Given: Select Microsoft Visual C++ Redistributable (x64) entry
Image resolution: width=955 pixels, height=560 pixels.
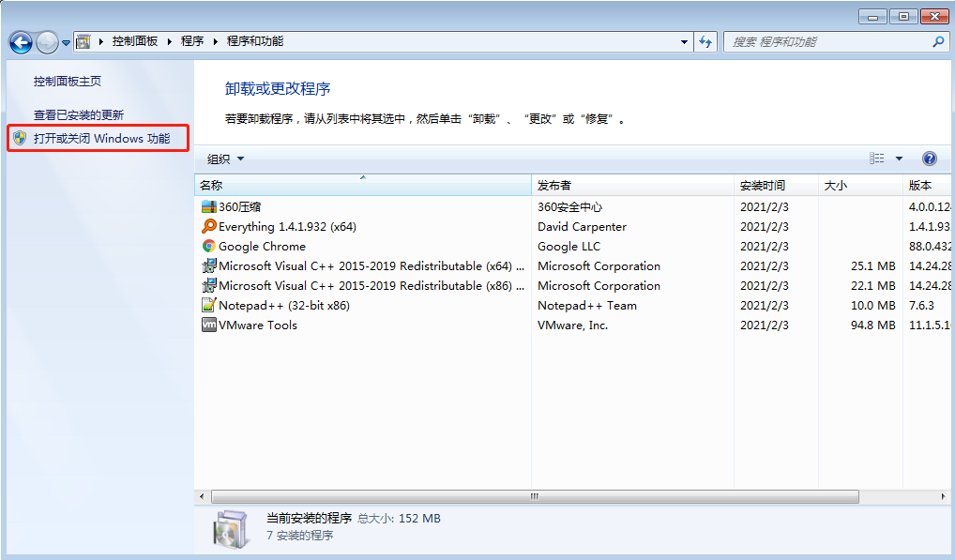Looking at the screenshot, I should coord(371,266).
